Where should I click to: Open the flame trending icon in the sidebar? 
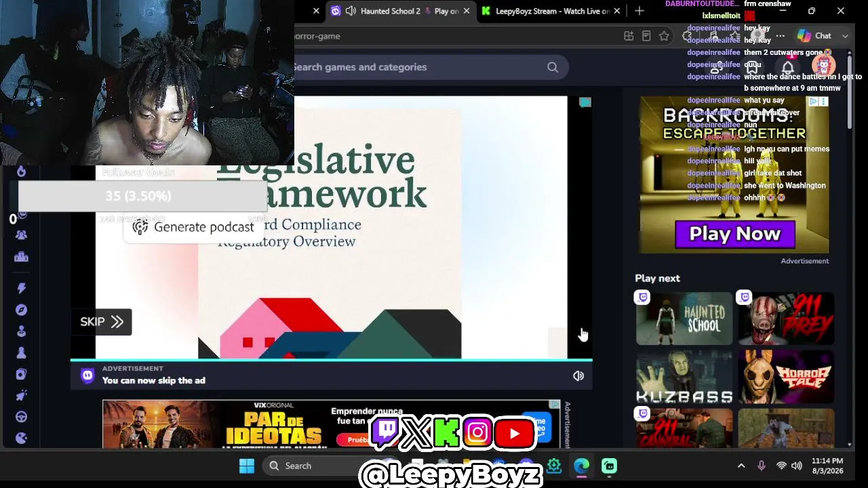pos(22,171)
